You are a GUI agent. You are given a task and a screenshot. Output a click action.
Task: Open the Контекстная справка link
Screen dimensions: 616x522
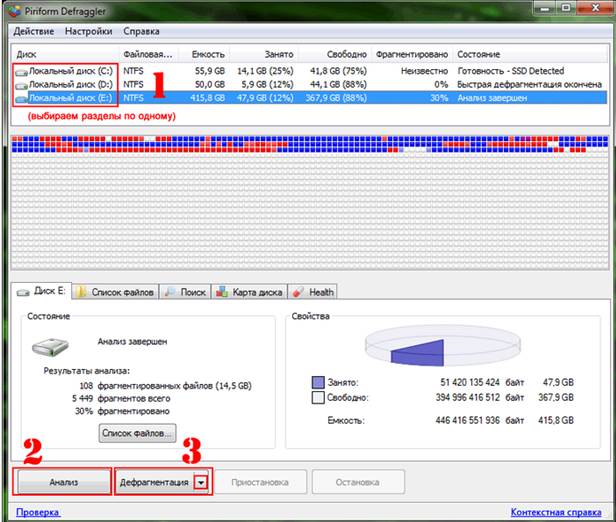[x=556, y=512]
